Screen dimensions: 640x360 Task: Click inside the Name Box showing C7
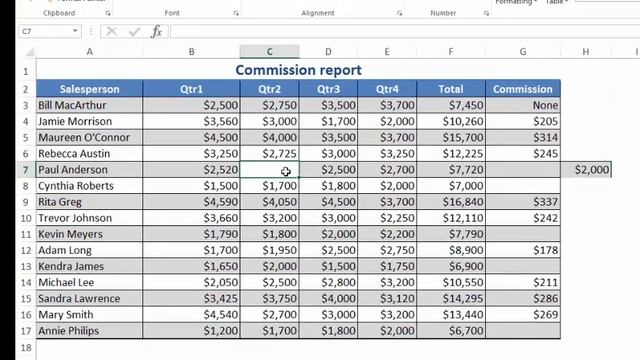[45, 31]
